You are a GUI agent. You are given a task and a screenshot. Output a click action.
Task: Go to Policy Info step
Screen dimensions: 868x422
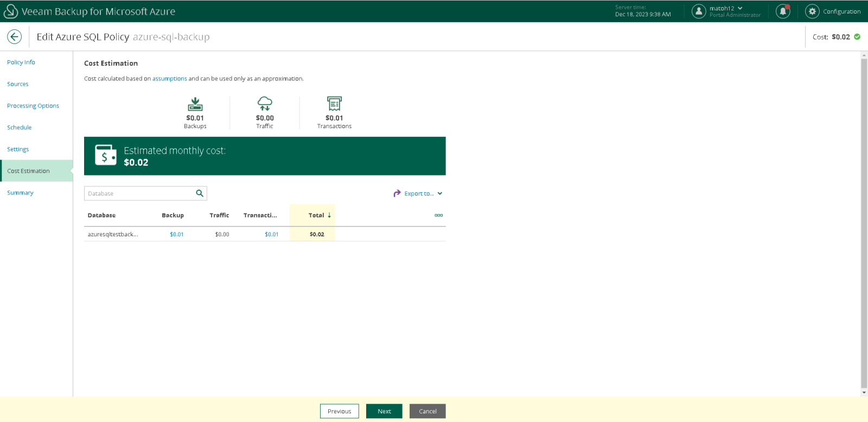click(x=21, y=62)
